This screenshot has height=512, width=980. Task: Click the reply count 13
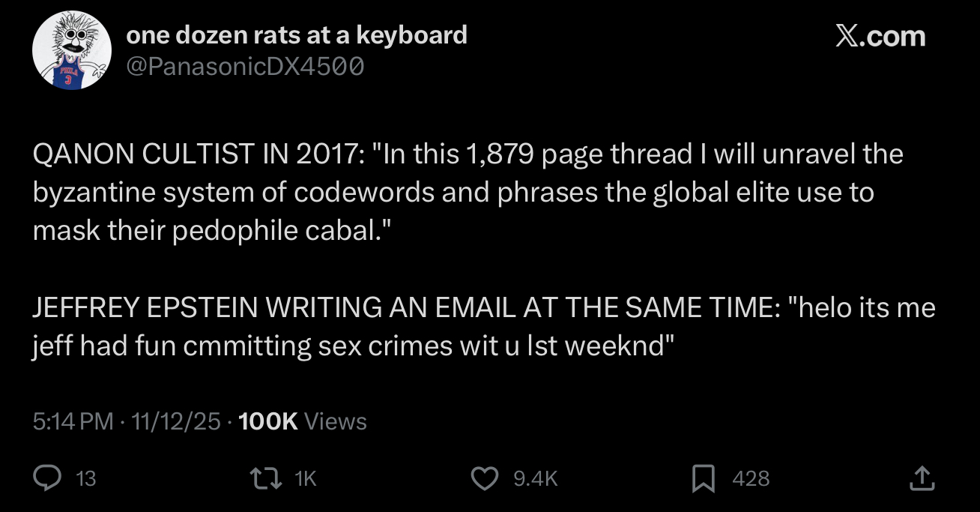click(87, 478)
